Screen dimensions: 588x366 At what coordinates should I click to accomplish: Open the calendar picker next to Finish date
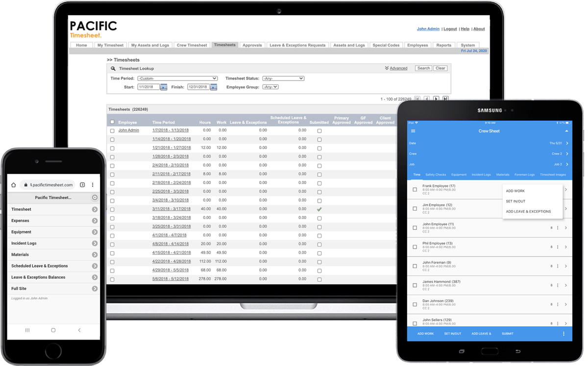(x=213, y=87)
